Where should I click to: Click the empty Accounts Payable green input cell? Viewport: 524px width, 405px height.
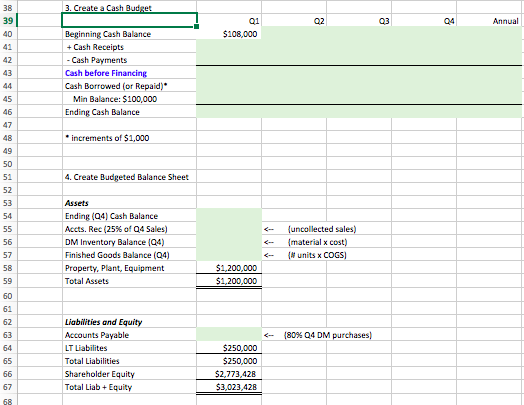[229, 335]
